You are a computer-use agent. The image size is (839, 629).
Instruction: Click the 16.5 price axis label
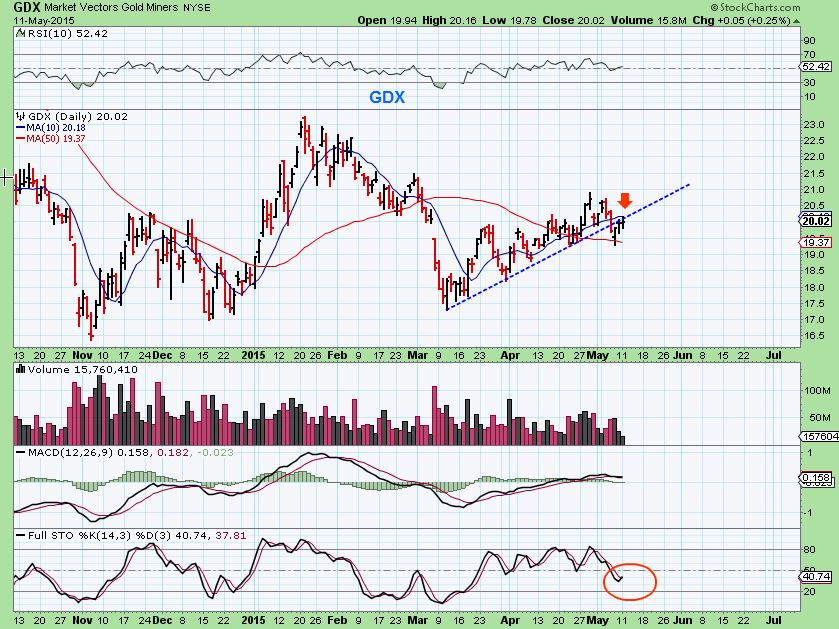click(815, 336)
